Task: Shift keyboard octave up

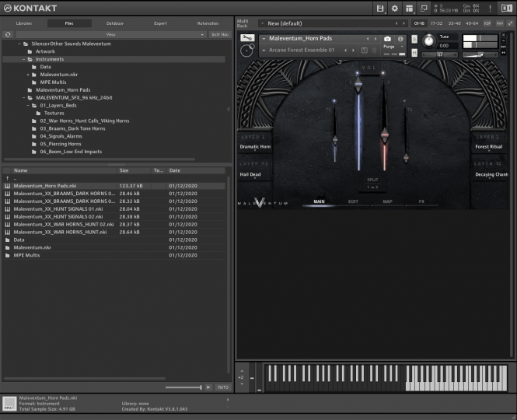Action: (x=242, y=371)
